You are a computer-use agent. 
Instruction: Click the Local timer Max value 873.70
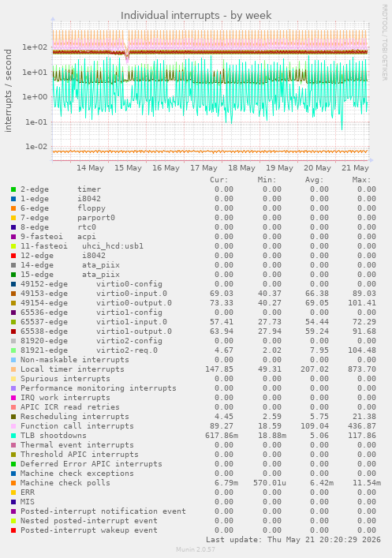click(x=362, y=369)
